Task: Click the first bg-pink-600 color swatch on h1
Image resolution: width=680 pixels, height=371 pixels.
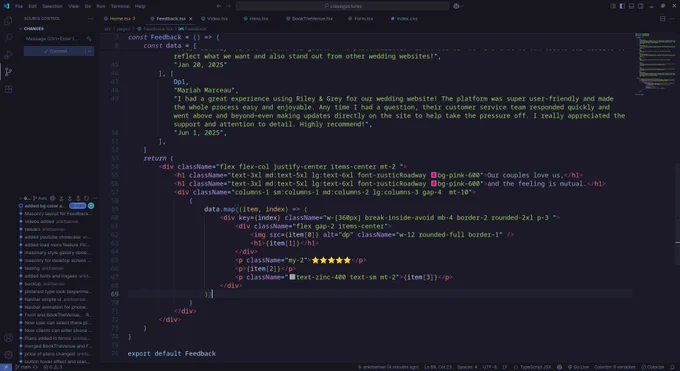Action: tap(434, 175)
